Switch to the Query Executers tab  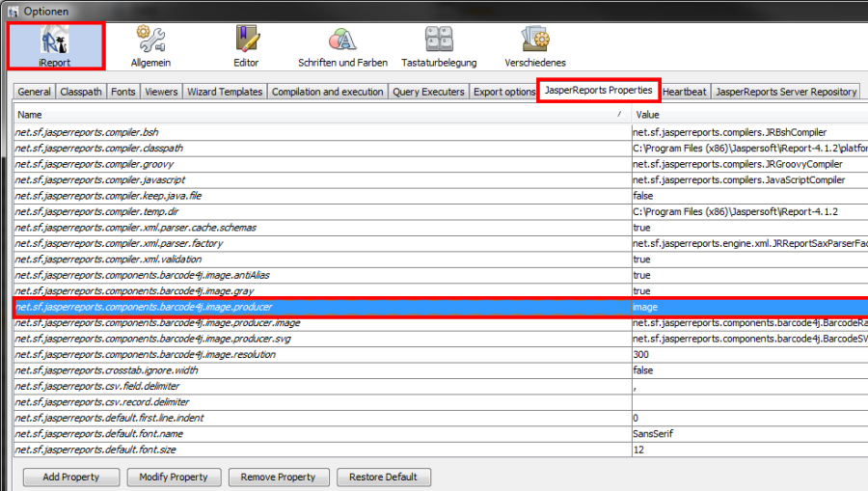click(428, 92)
